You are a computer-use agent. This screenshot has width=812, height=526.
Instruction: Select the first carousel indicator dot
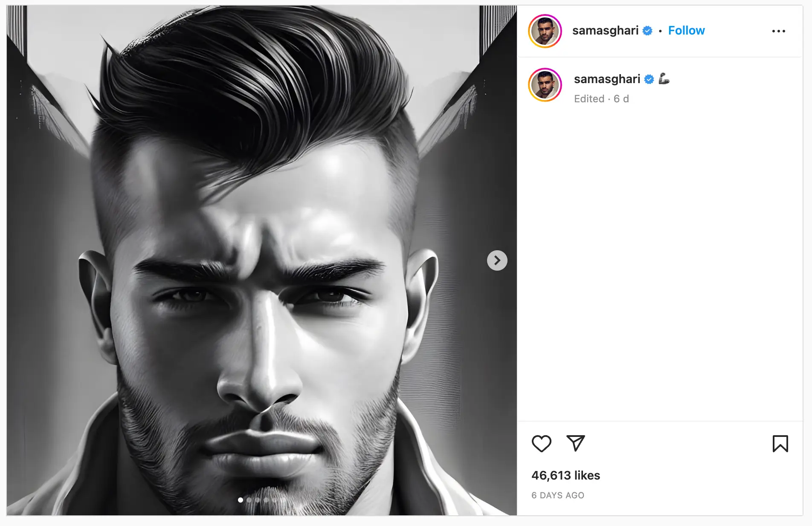tap(241, 500)
